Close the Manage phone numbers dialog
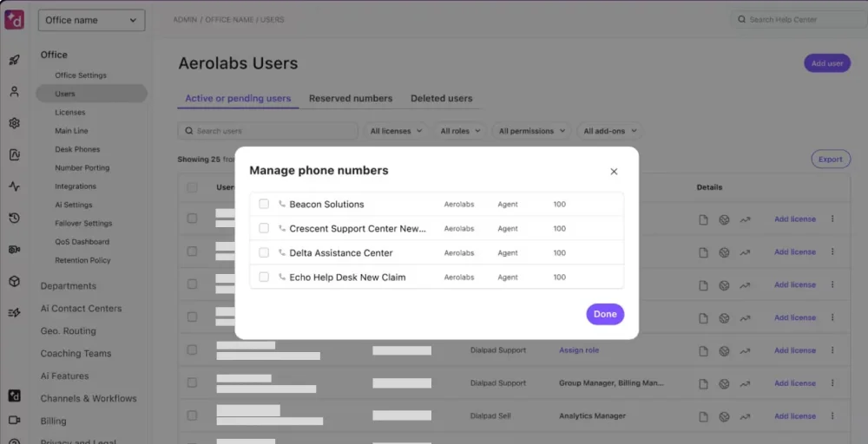This screenshot has height=444, width=868. click(x=614, y=172)
